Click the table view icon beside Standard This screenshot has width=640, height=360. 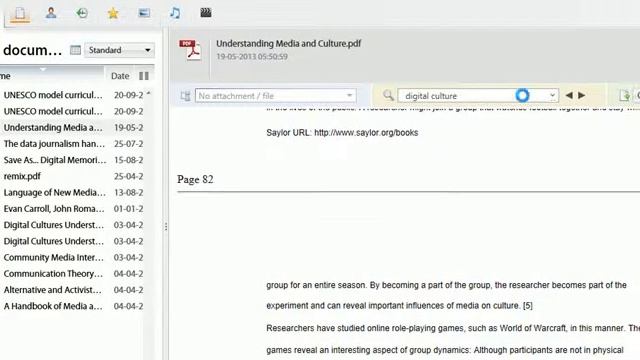[75, 50]
